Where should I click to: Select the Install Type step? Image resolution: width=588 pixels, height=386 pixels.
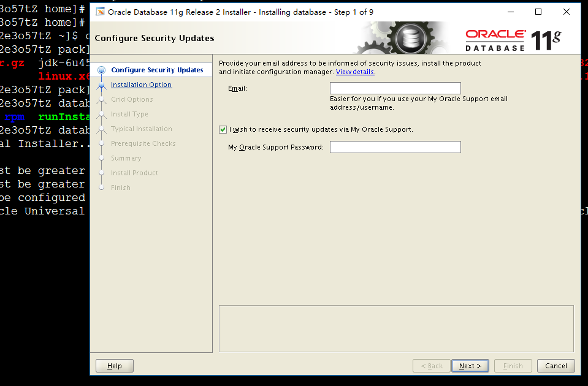129,114
